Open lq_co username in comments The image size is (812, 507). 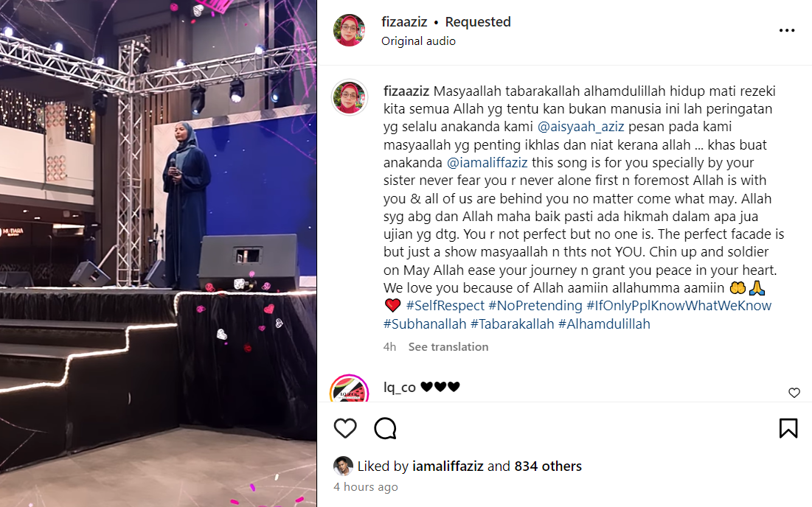(x=399, y=387)
